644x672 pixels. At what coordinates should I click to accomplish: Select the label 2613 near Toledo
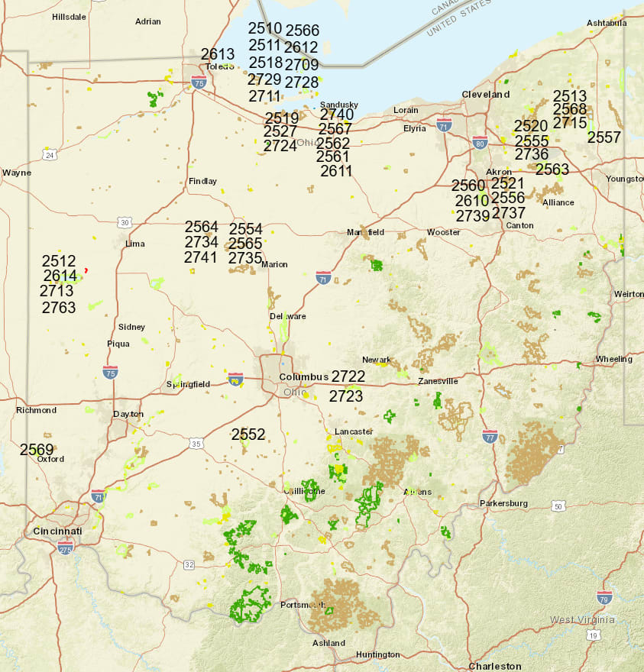(x=218, y=54)
